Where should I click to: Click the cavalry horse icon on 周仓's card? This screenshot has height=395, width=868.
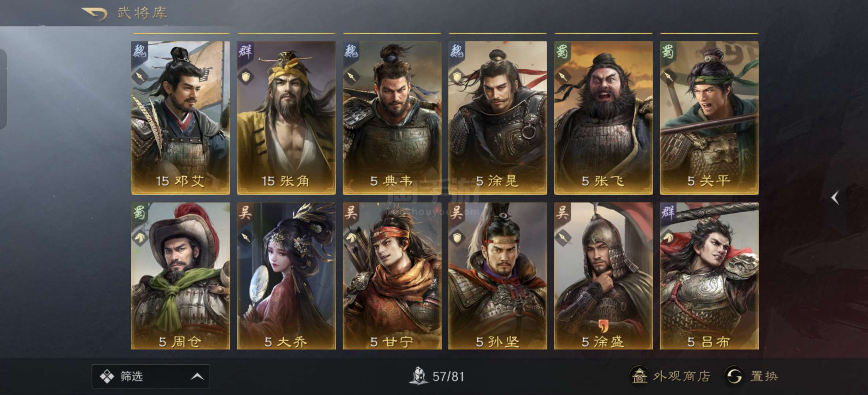tap(139, 238)
